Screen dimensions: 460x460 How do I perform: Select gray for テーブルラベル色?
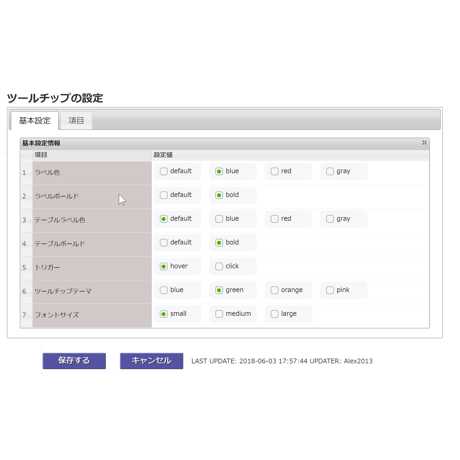click(x=330, y=219)
